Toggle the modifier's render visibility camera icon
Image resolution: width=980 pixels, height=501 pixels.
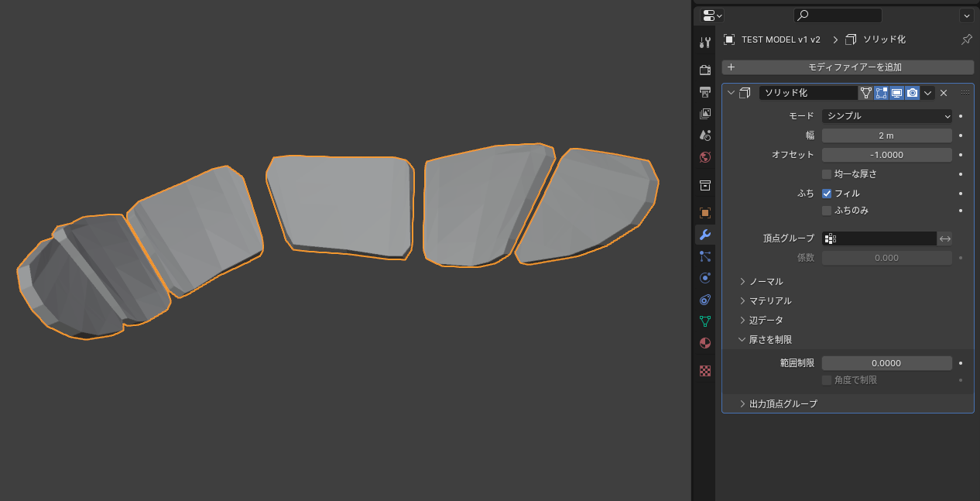click(x=913, y=92)
